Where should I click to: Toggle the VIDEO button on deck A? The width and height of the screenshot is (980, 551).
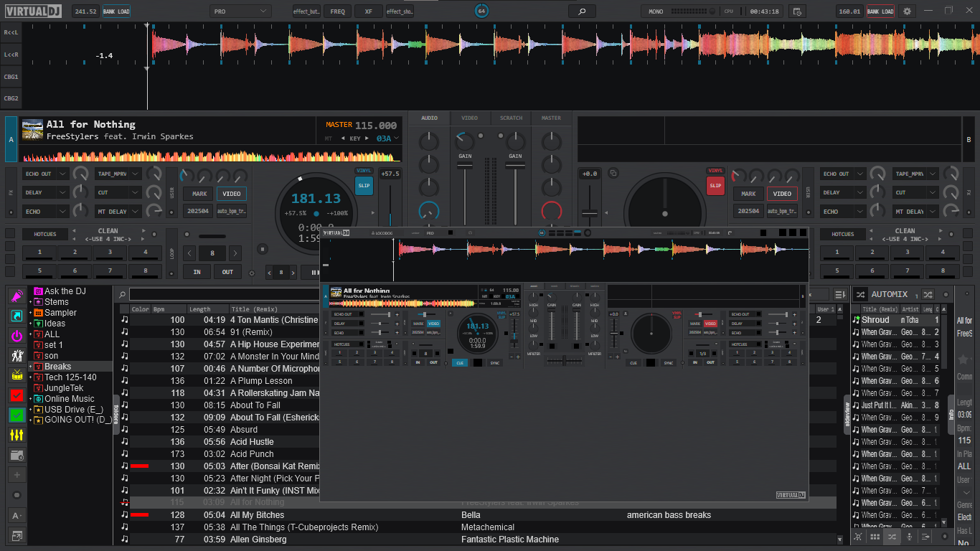232,194
